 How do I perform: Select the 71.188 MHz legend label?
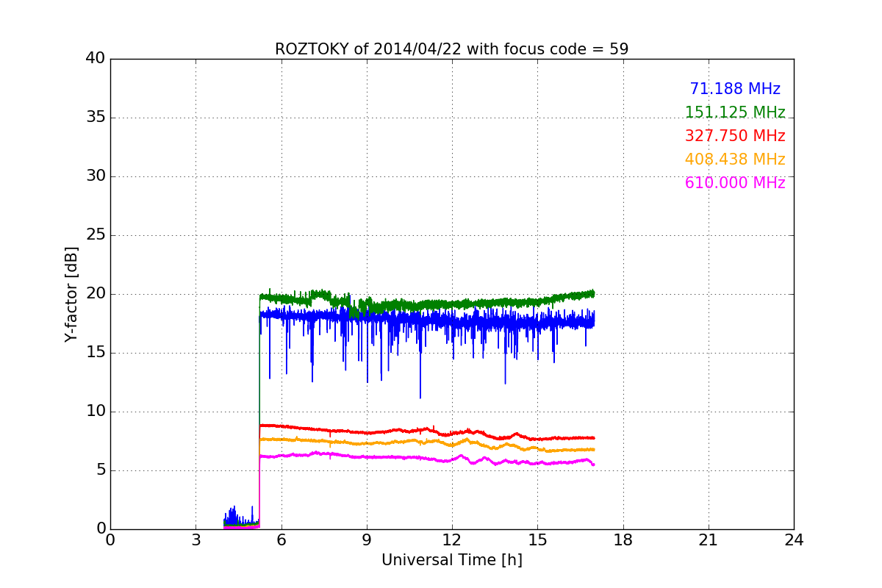[735, 89]
